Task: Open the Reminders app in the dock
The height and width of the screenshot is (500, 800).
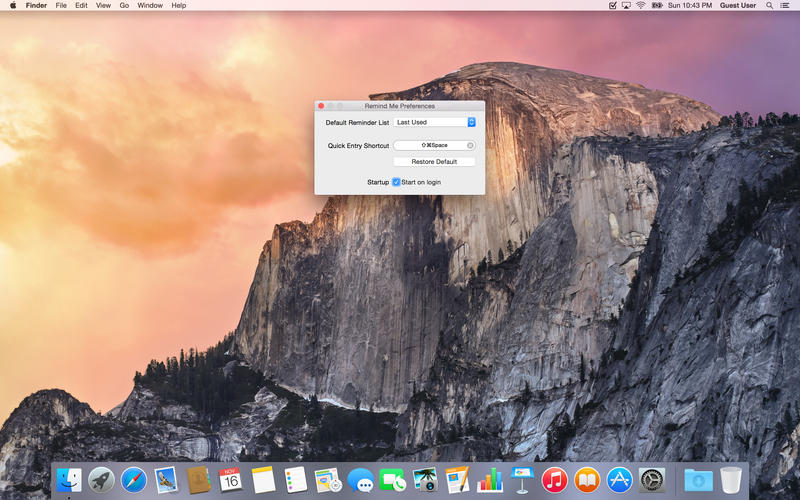Action: (x=295, y=480)
